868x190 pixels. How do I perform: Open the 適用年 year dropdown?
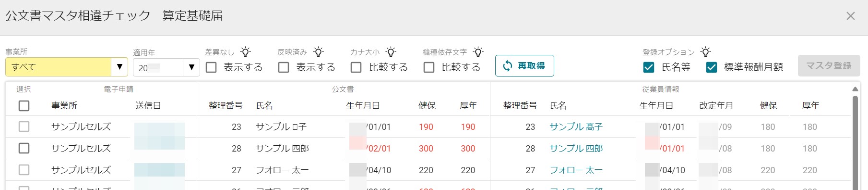coord(166,67)
